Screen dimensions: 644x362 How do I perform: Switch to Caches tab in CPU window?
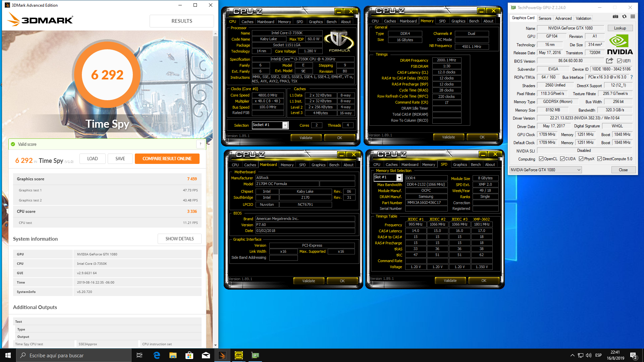coord(247,22)
